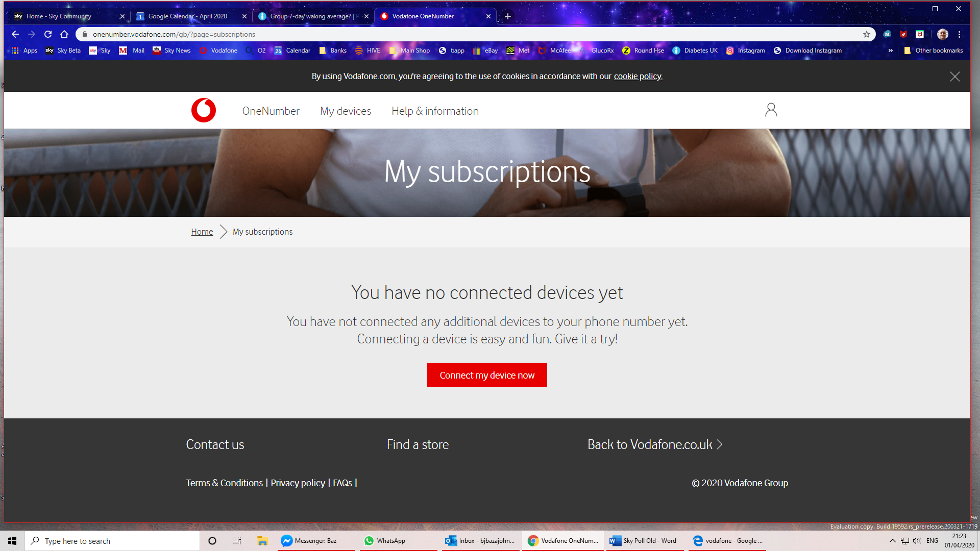Click the Windows Start button
Image resolution: width=980 pixels, height=551 pixels.
coord(12,541)
